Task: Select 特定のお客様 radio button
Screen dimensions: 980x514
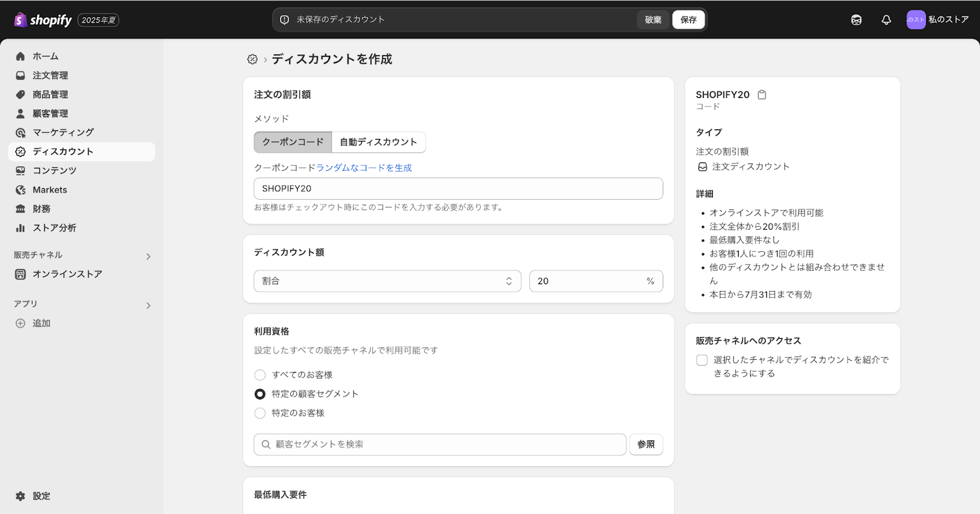Action: [260, 413]
